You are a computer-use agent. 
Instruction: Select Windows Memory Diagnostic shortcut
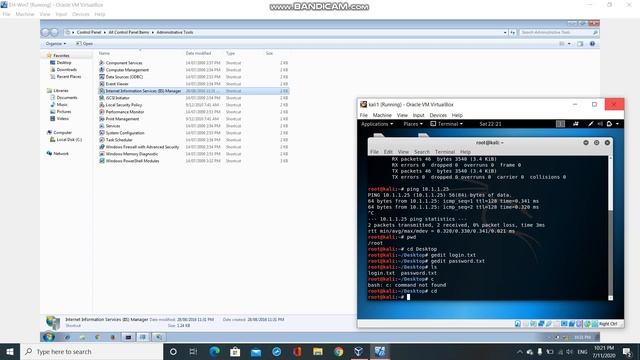131,154
